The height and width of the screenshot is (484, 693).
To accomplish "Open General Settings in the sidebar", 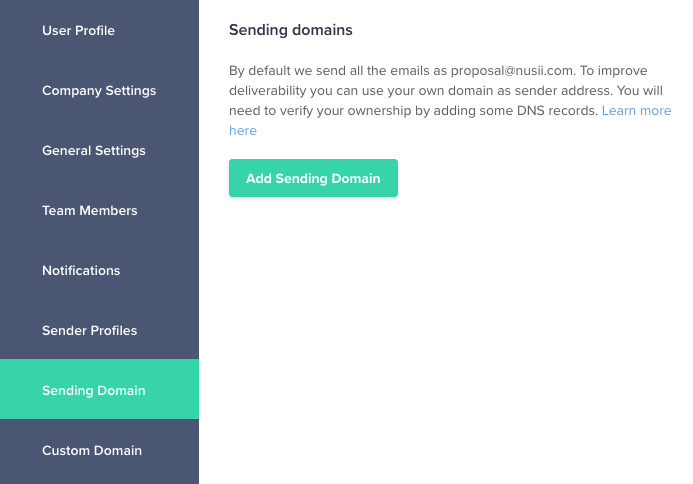I will tap(99, 151).
